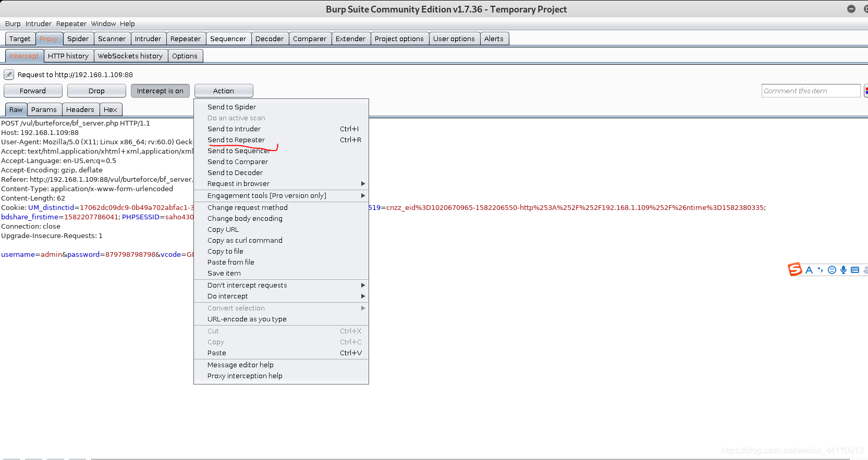Switch message view to Params tab
The height and width of the screenshot is (460, 868).
44,109
